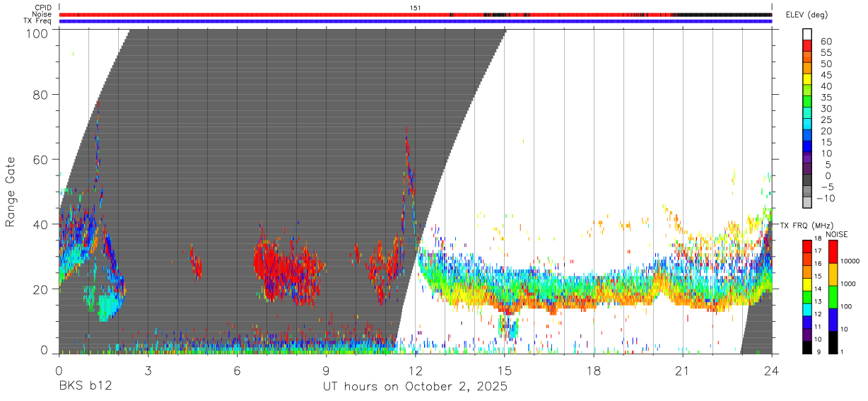Click the 'Range Gate' y-axis title
The image size is (868, 401).
click(x=11, y=192)
